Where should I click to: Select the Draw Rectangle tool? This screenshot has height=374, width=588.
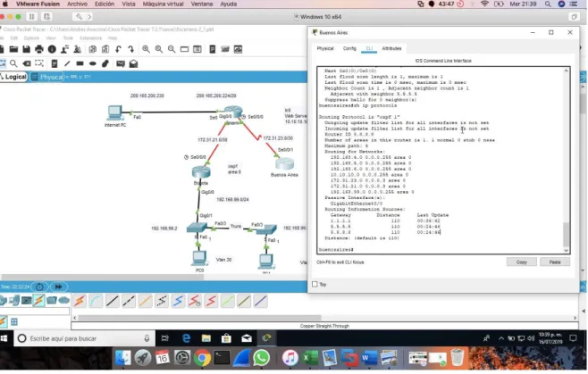(80, 63)
